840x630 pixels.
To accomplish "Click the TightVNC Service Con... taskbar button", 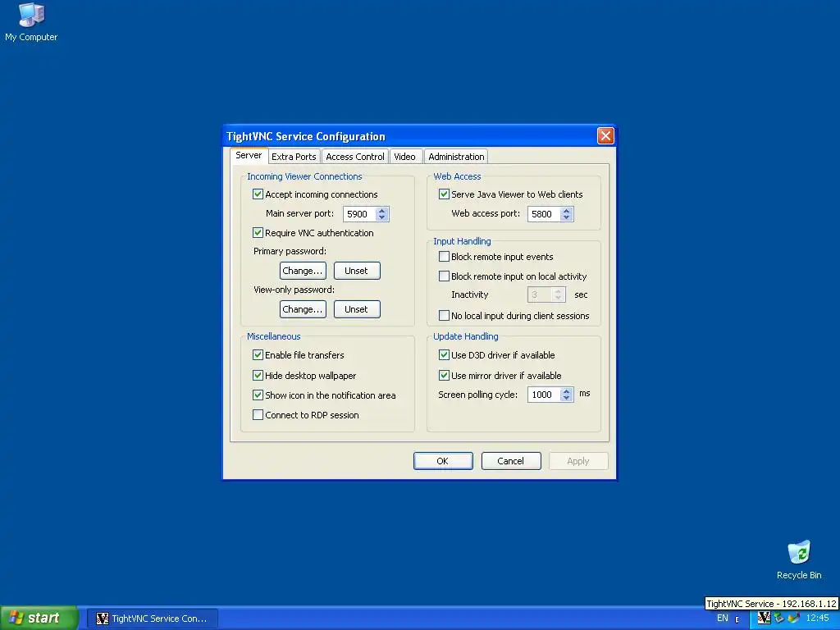I will tap(153, 619).
